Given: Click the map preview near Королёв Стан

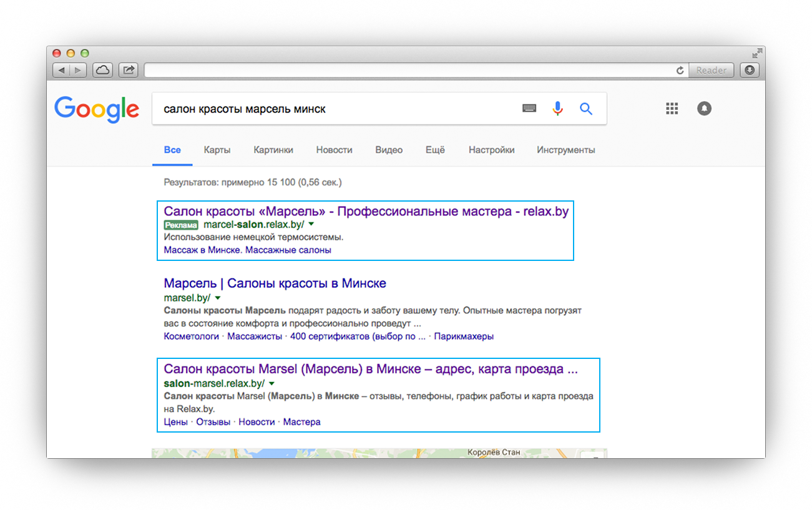Looking at the screenshot, I should pos(379,453).
